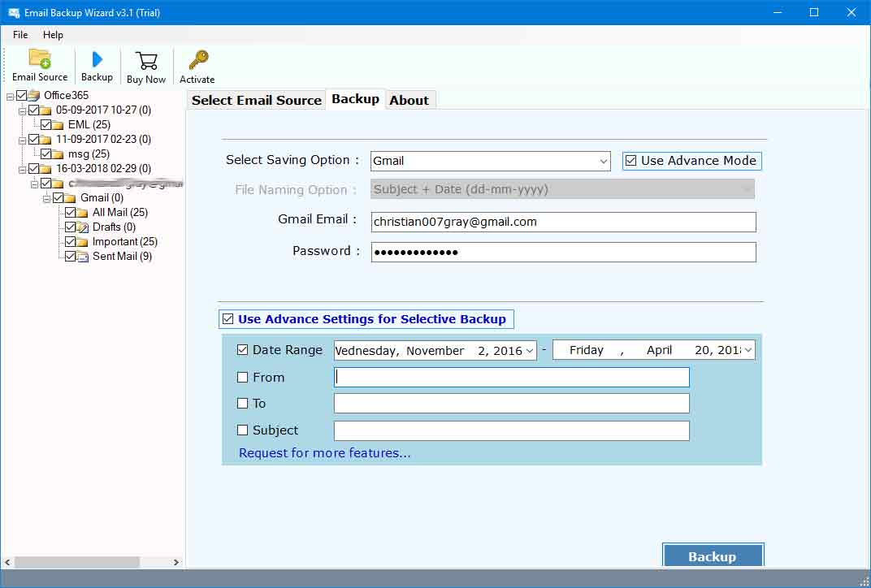Click the app icon in title bar
The height and width of the screenshot is (588, 871).
click(13, 12)
